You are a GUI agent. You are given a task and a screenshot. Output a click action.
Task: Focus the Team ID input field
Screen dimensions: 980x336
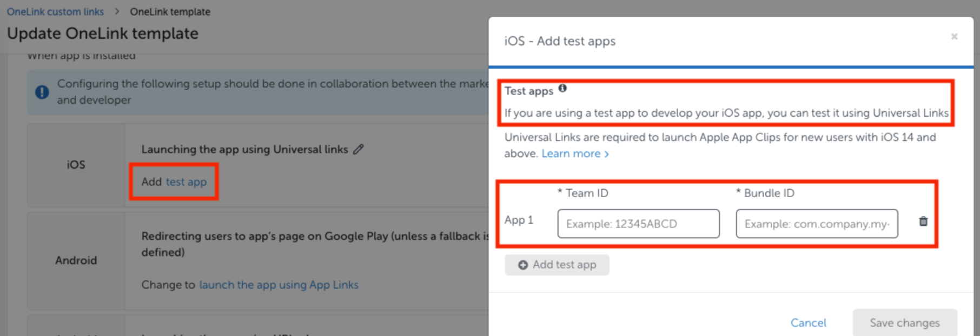(x=638, y=224)
